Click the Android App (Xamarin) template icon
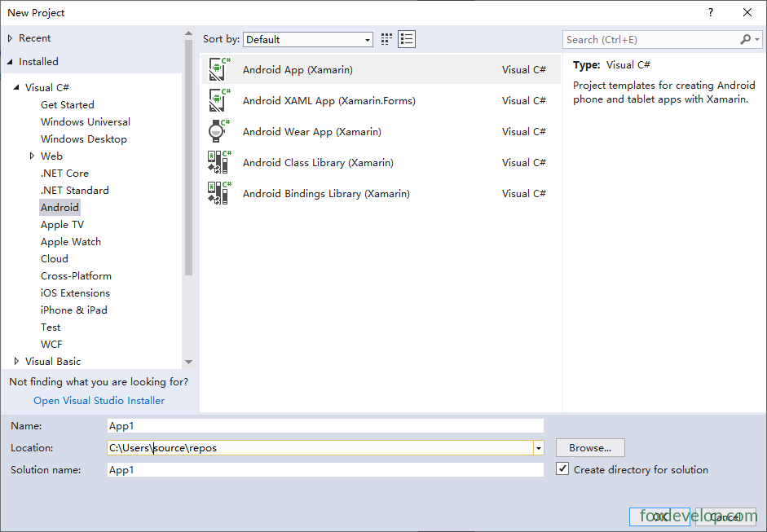The image size is (767, 532). [219, 69]
